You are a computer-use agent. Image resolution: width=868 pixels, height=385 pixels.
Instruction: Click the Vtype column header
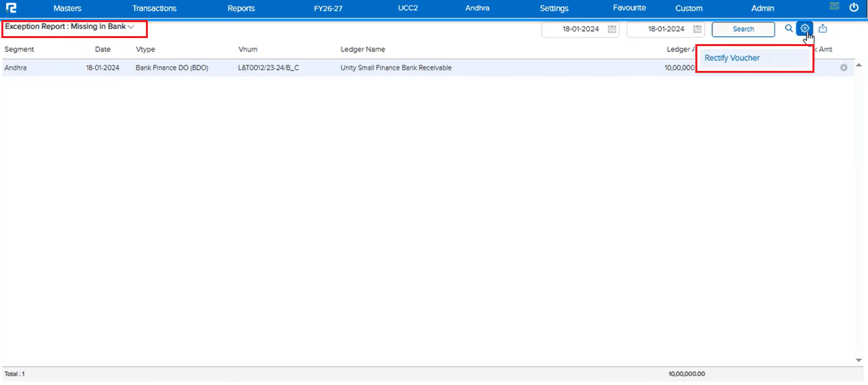146,49
